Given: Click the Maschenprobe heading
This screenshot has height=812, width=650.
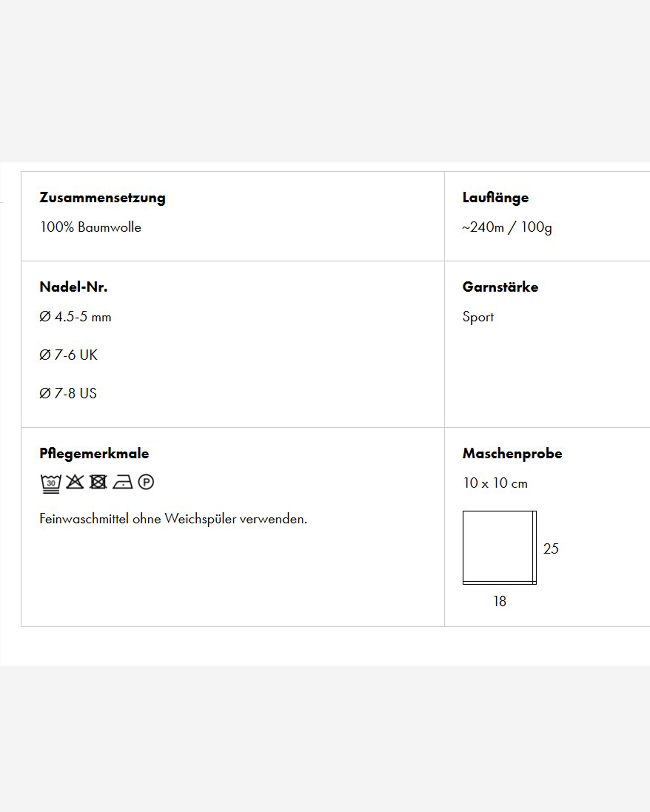Looking at the screenshot, I should click(512, 453).
